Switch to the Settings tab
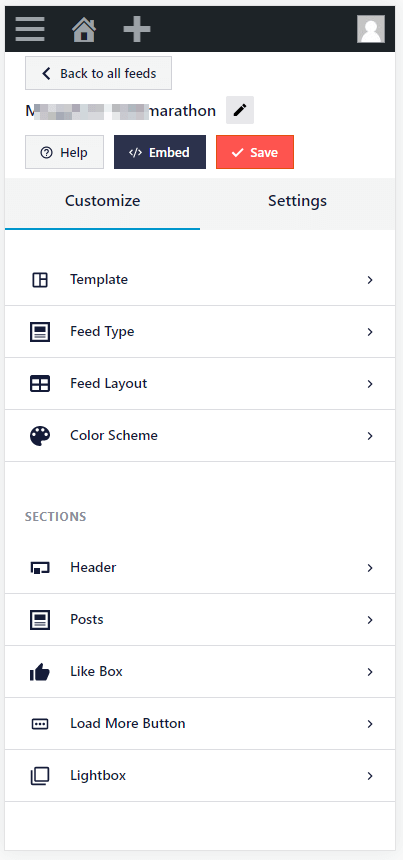The image size is (403, 860). tap(297, 201)
